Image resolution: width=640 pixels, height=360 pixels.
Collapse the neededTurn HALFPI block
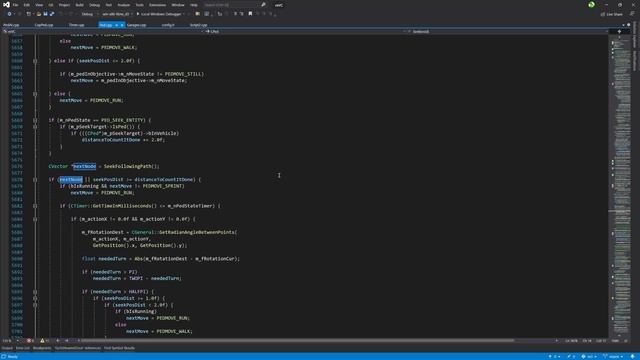click(35, 292)
